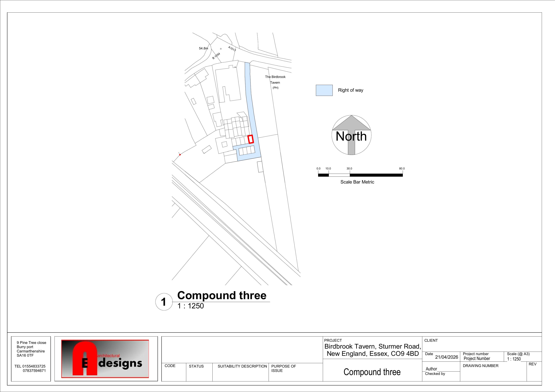Click 'The Birdbrook' label on the map
The height and width of the screenshot is (392, 555).
tap(275, 77)
